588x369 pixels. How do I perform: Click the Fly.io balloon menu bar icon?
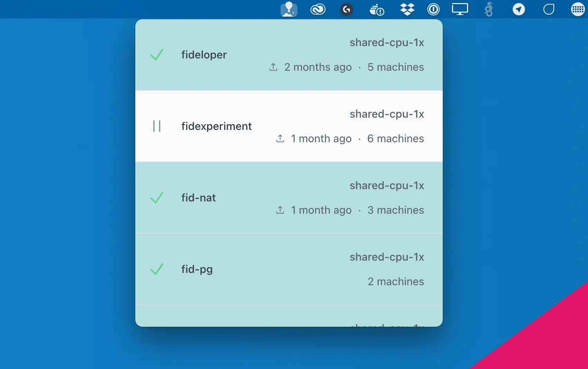(x=289, y=9)
